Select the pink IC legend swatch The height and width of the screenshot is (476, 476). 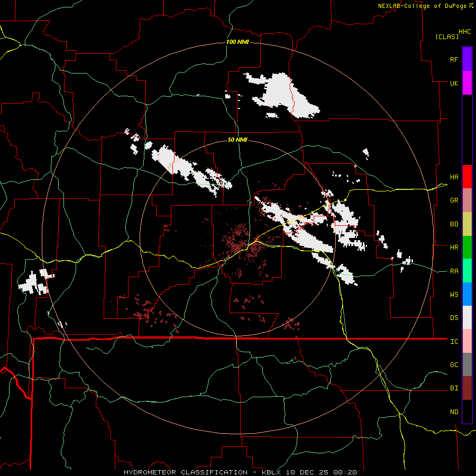pos(467,341)
